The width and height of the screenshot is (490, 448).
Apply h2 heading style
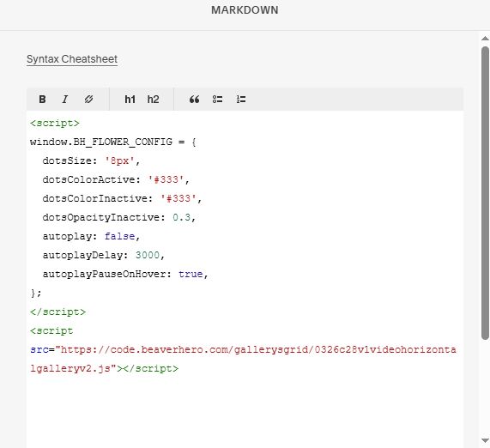click(153, 100)
